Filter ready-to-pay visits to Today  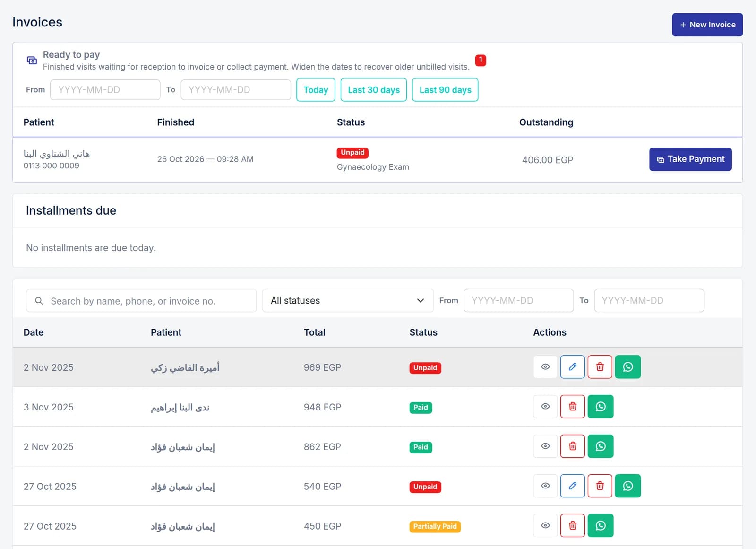point(316,90)
